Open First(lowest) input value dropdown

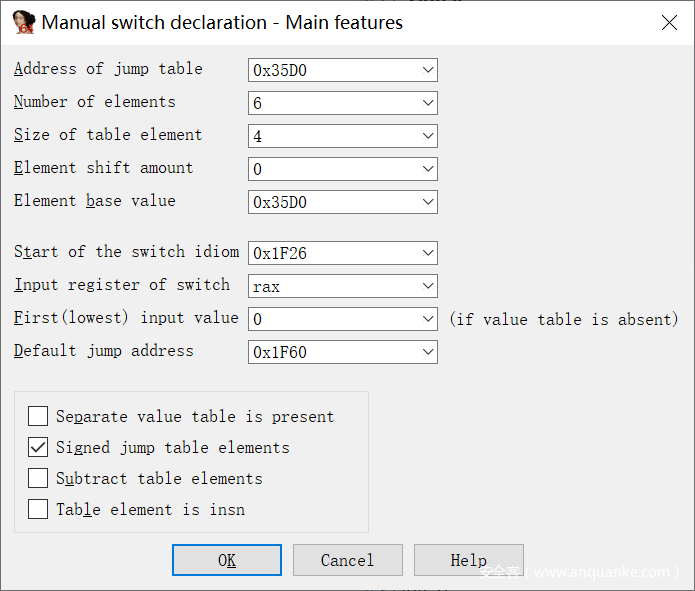point(428,319)
